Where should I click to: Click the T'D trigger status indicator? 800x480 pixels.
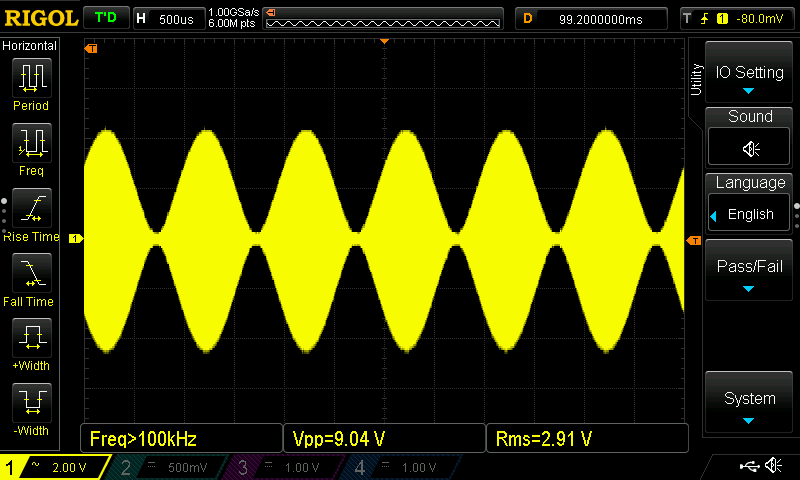(x=106, y=18)
